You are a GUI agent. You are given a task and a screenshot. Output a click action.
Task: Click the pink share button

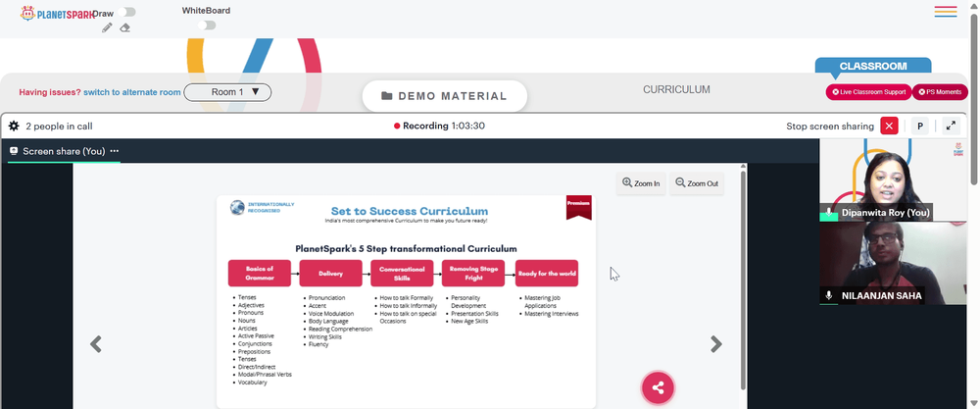(658, 387)
